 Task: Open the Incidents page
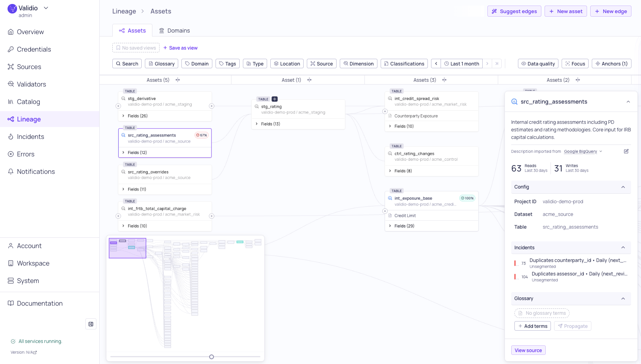(x=30, y=137)
